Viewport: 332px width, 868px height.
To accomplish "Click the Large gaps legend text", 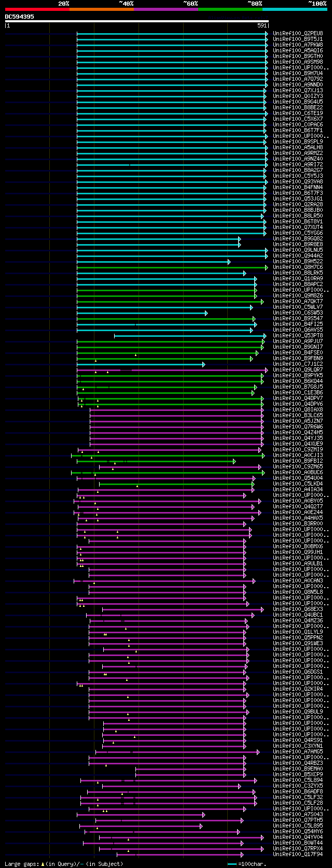I will [x=64, y=863].
